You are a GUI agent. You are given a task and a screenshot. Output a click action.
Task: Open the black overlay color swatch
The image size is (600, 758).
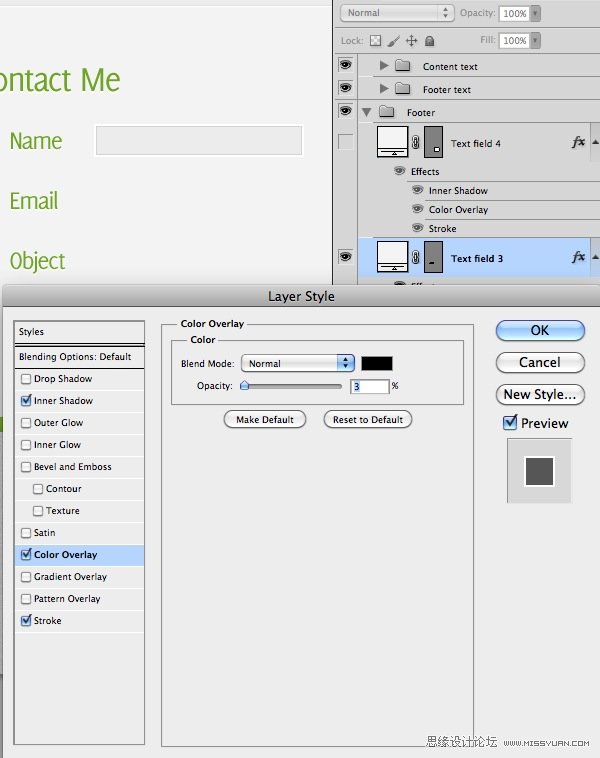[x=377, y=364]
